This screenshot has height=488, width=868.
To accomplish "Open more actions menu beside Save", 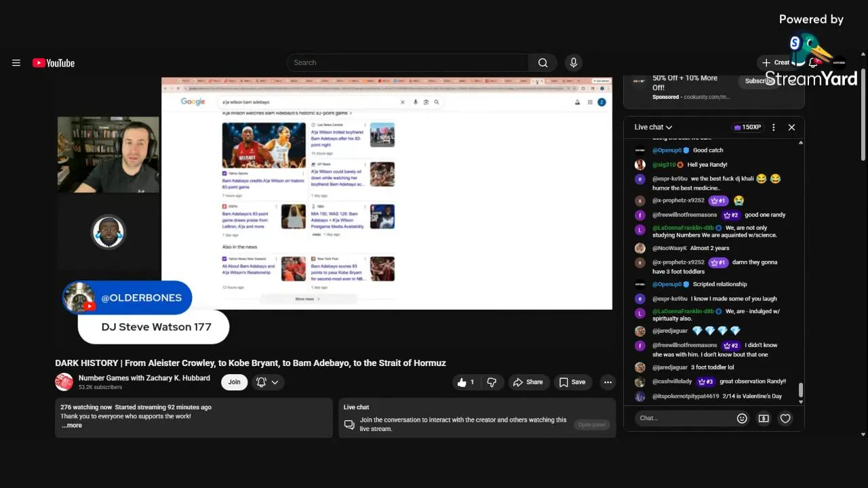I will pyautogui.click(x=608, y=382).
